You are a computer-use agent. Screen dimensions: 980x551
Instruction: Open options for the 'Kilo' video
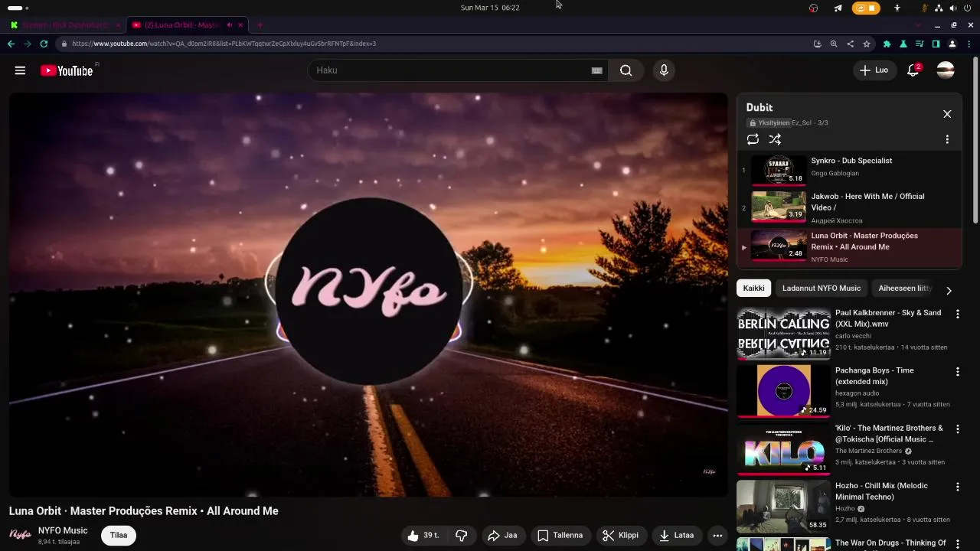click(x=957, y=429)
